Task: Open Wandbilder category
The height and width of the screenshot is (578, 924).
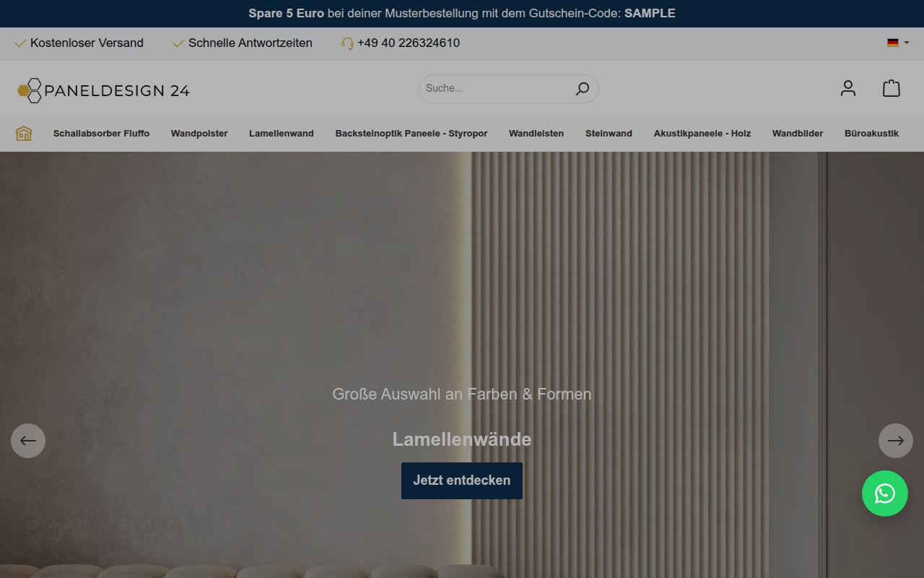Action: pyautogui.click(x=798, y=134)
